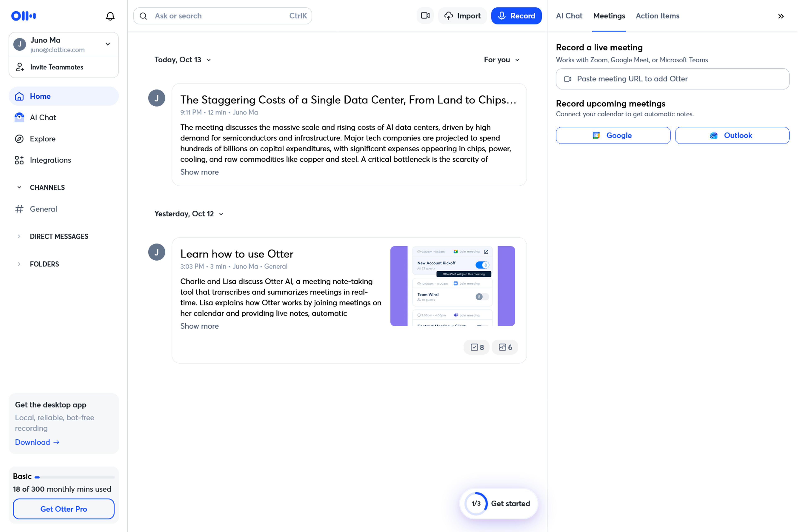Open the Learn how to use Otter thumbnail
The width and height of the screenshot is (798, 532).
pos(453,286)
